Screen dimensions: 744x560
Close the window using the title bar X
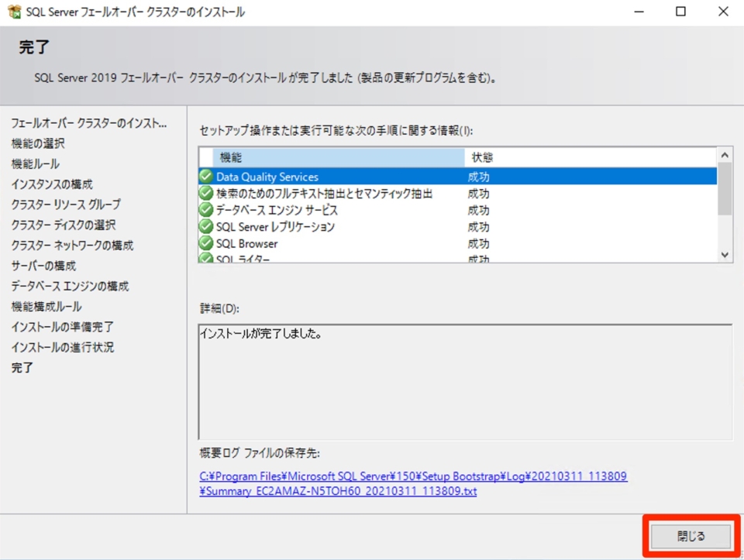[722, 12]
